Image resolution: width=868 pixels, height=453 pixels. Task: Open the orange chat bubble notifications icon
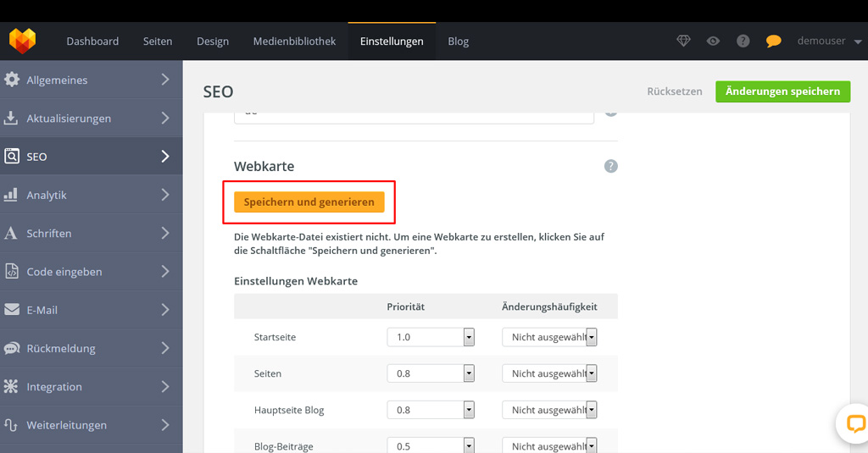pos(773,41)
